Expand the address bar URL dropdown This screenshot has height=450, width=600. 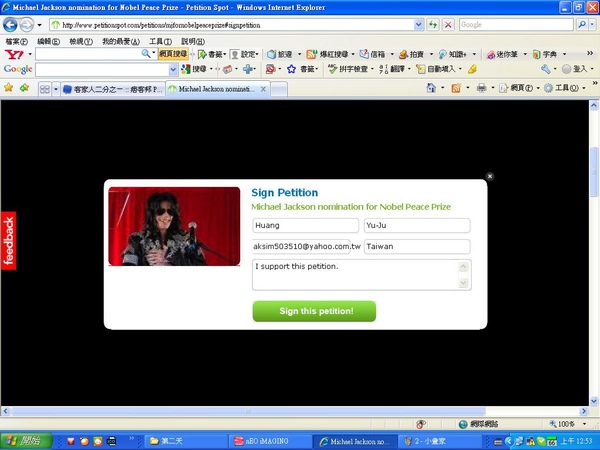click(x=419, y=25)
